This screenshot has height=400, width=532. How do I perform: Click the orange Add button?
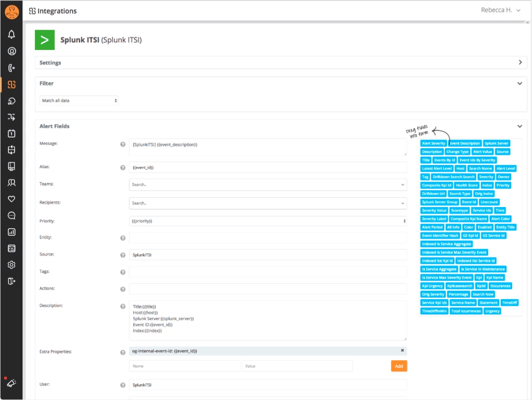tap(399, 366)
